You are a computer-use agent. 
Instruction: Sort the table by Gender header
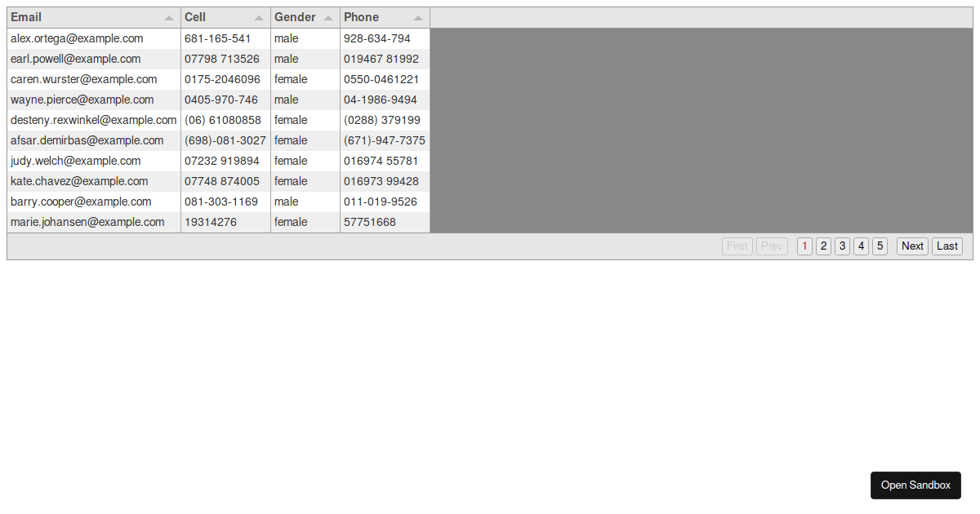tap(292, 16)
